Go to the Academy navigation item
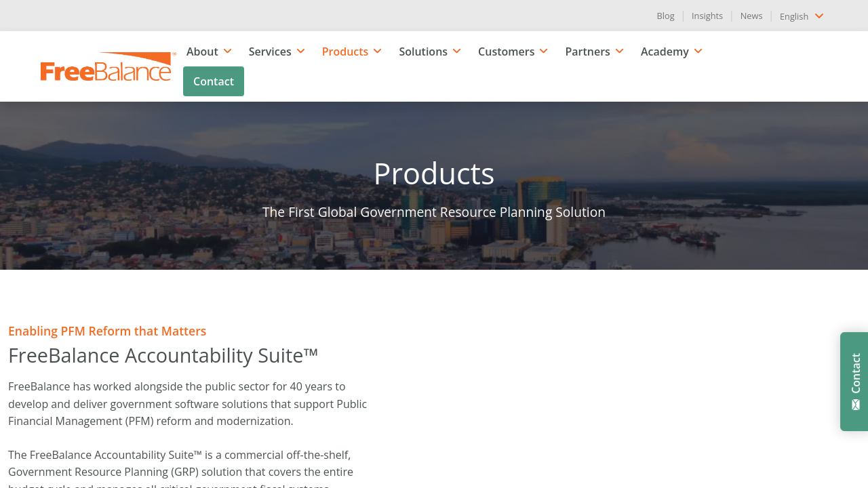Image resolution: width=868 pixels, height=488 pixels. 664,52
